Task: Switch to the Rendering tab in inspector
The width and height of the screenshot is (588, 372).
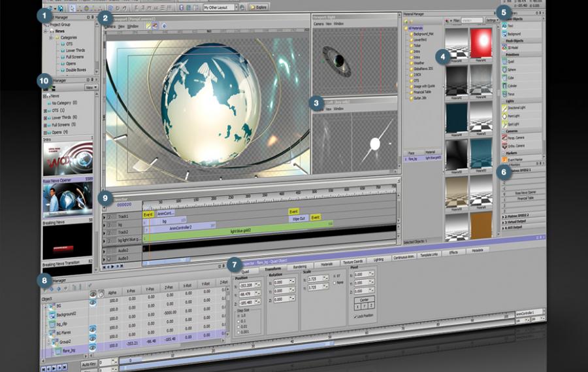Action: point(300,267)
